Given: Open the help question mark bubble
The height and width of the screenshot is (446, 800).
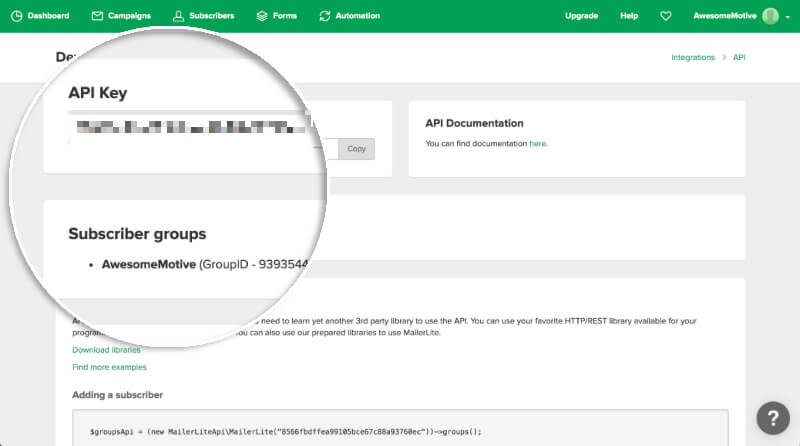Looking at the screenshot, I should pyautogui.click(x=773, y=418).
